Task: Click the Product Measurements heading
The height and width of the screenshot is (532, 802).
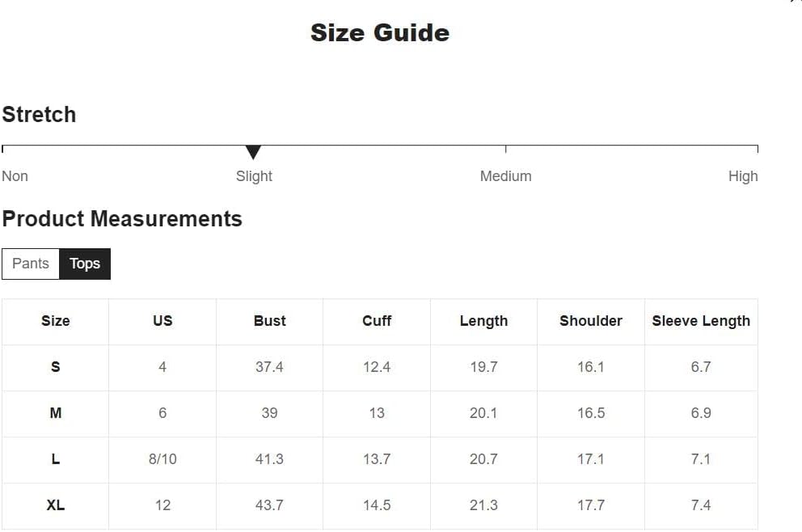Action: 122,219
